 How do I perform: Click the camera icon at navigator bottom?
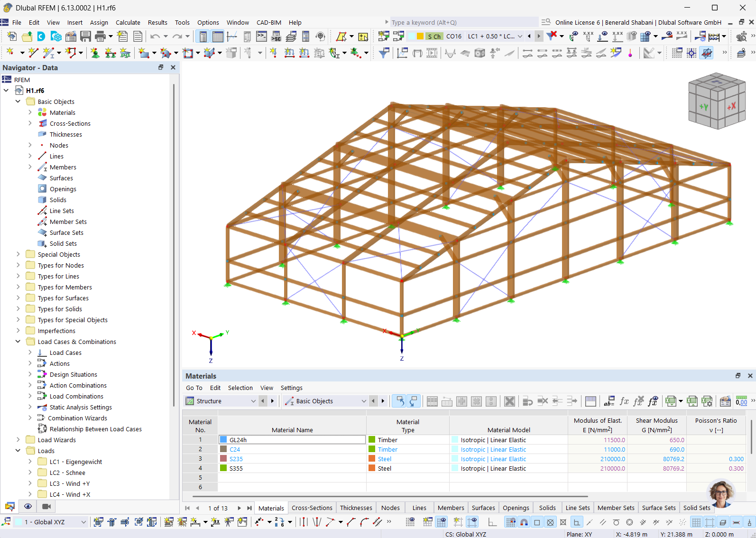pyautogui.click(x=46, y=506)
